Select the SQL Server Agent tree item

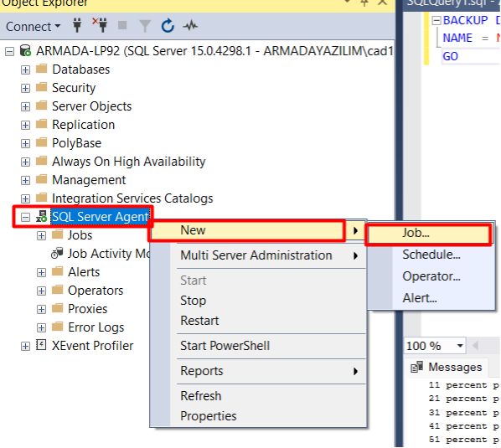(x=101, y=217)
